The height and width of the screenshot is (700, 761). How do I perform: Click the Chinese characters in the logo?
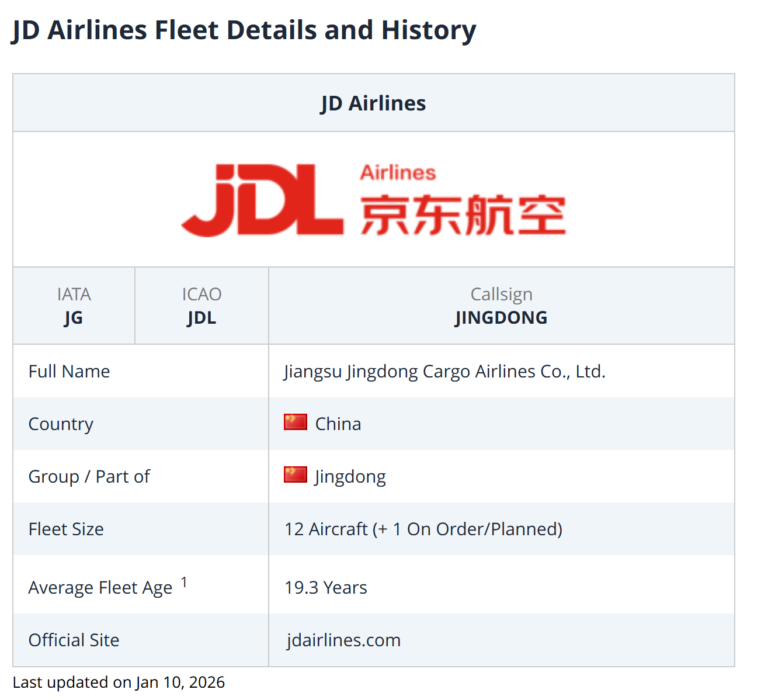click(463, 215)
